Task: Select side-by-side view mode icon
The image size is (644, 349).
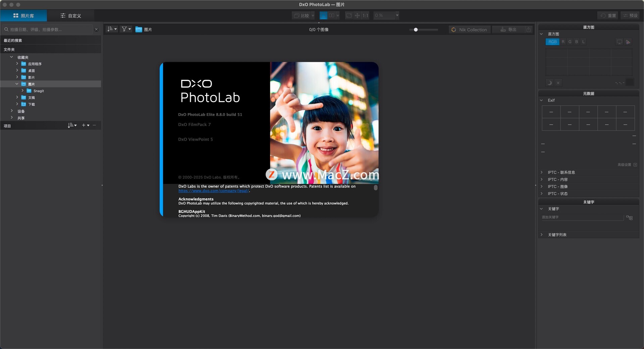Action: [x=331, y=15]
